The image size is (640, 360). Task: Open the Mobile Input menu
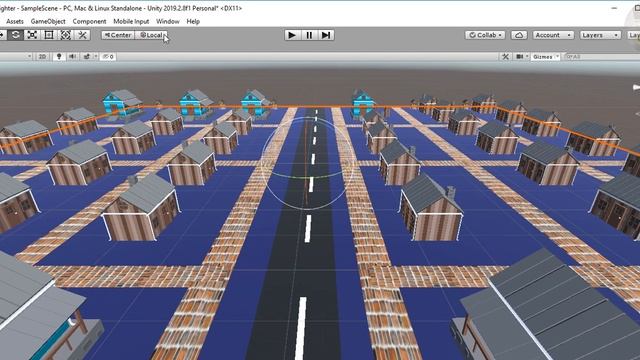[x=131, y=21]
